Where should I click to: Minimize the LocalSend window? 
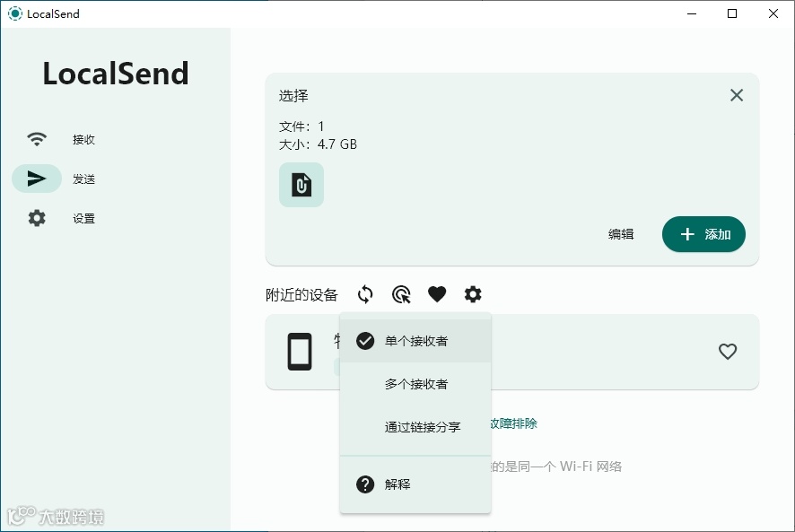click(692, 13)
